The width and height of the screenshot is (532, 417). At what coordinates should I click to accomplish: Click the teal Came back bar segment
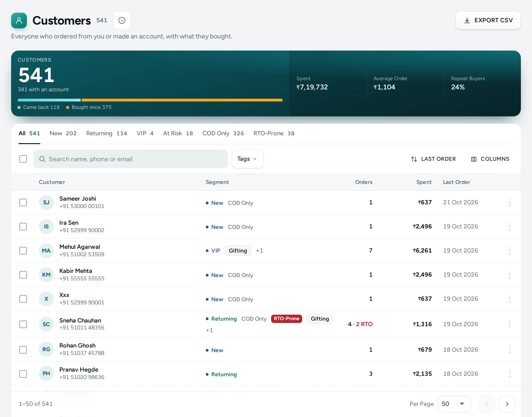pos(49,100)
